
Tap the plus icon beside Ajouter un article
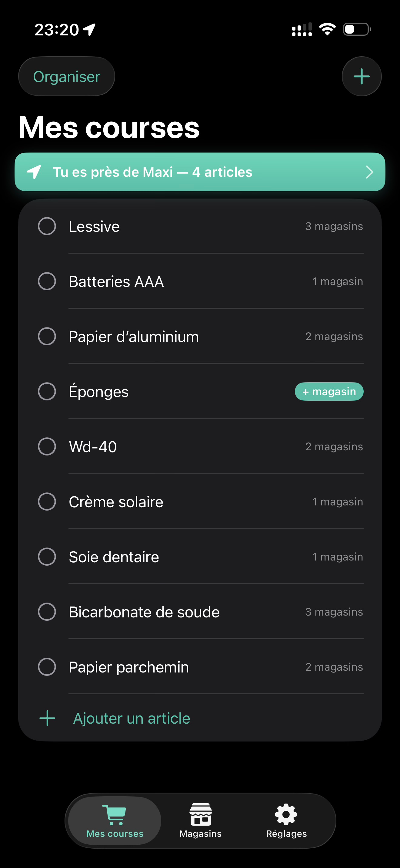tap(47, 718)
